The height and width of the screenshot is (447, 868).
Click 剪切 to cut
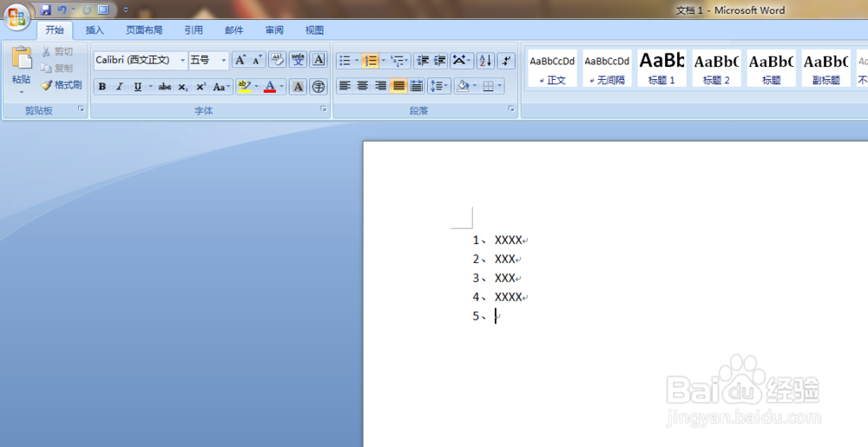[x=57, y=51]
